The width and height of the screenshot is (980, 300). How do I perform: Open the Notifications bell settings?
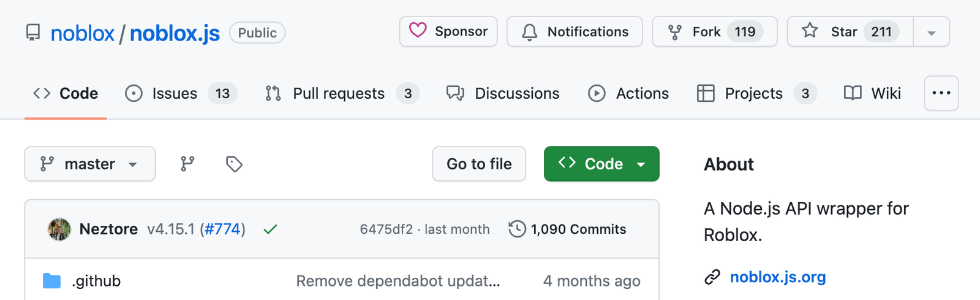coord(575,31)
